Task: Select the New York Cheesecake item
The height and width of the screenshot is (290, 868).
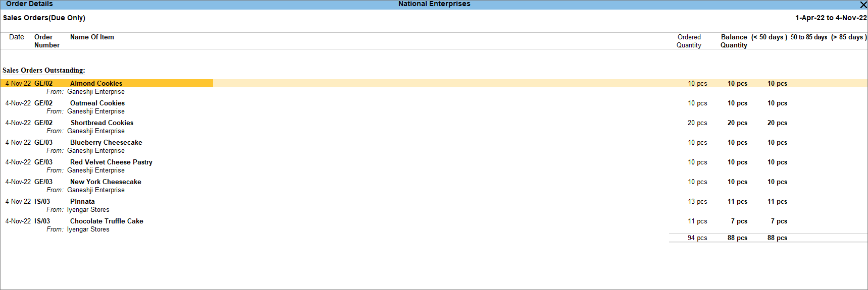Action: coord(106,182)
